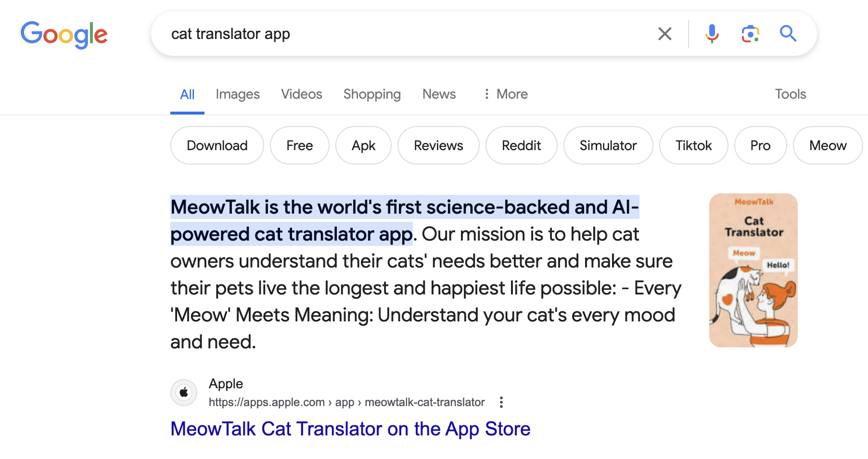Open MeowTalk Cat Translator App Store link

350,429
